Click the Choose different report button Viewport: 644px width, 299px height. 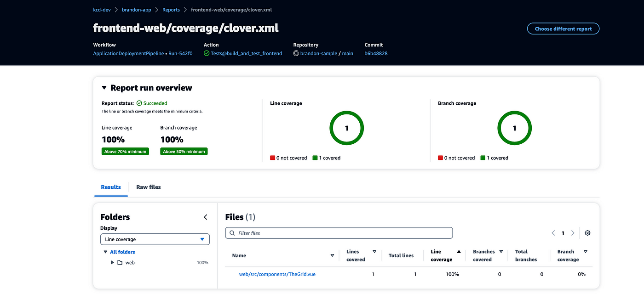coord(563,28)
